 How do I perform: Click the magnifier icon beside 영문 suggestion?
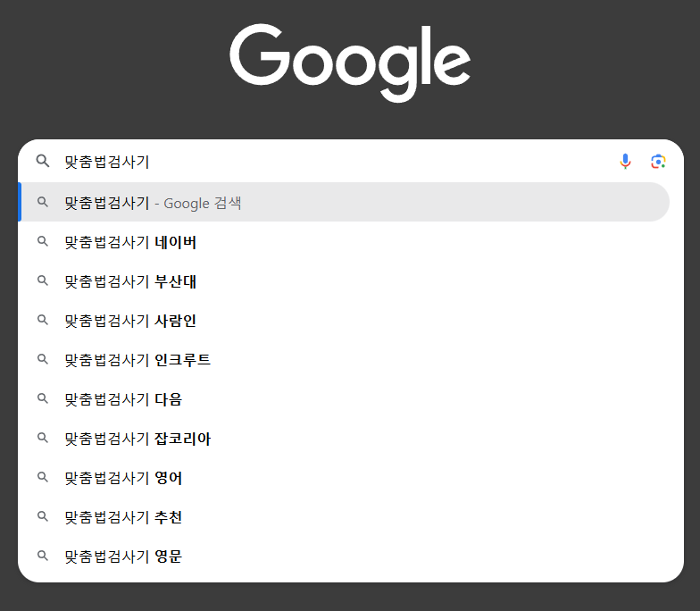(43, 556)
